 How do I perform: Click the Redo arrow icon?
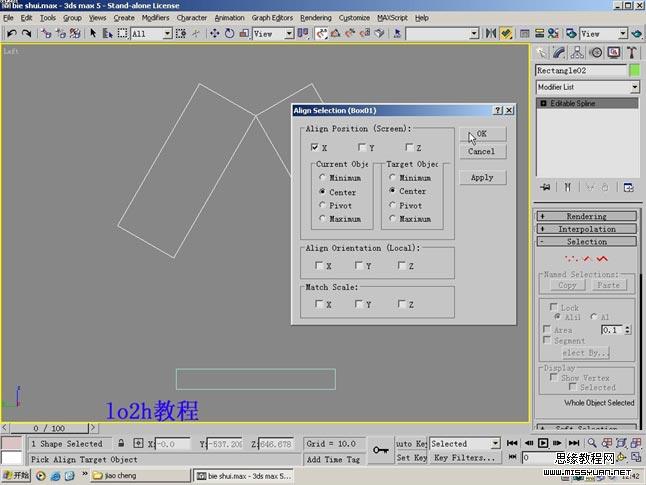[27, 34]
